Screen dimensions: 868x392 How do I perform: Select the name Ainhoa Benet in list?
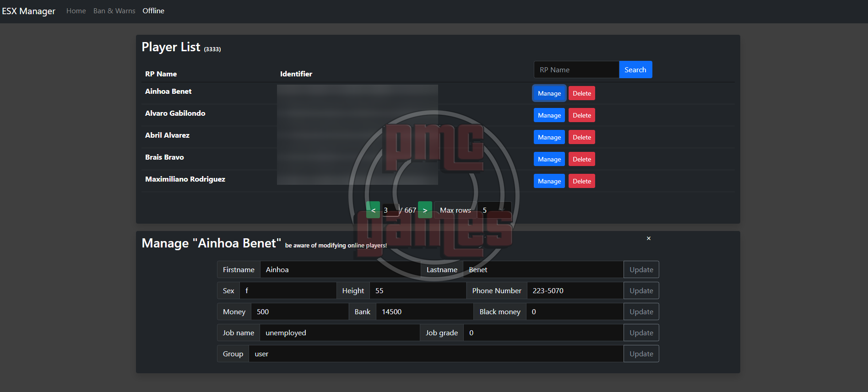pyautogui.click(x=168, y=91)
